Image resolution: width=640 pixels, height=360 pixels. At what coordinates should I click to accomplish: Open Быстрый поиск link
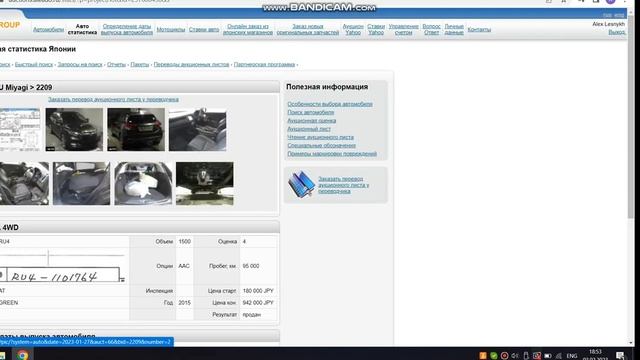34,64
